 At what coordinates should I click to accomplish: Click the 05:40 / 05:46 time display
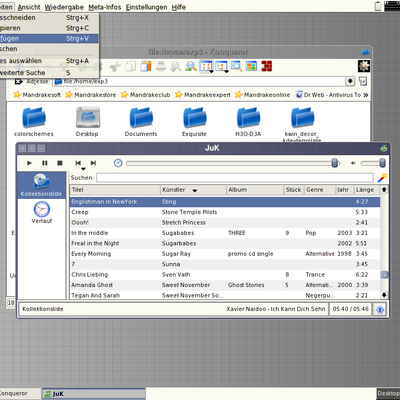(x=351, y=309)
